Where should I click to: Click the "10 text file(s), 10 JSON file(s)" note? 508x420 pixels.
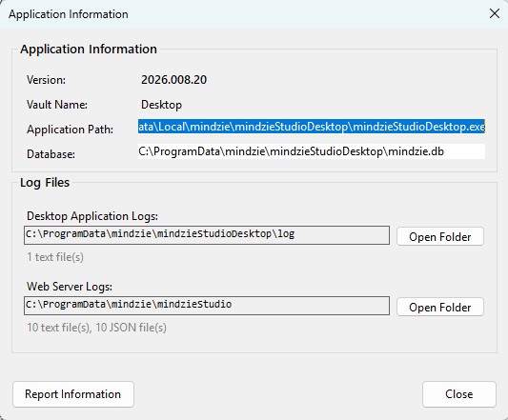96,328
